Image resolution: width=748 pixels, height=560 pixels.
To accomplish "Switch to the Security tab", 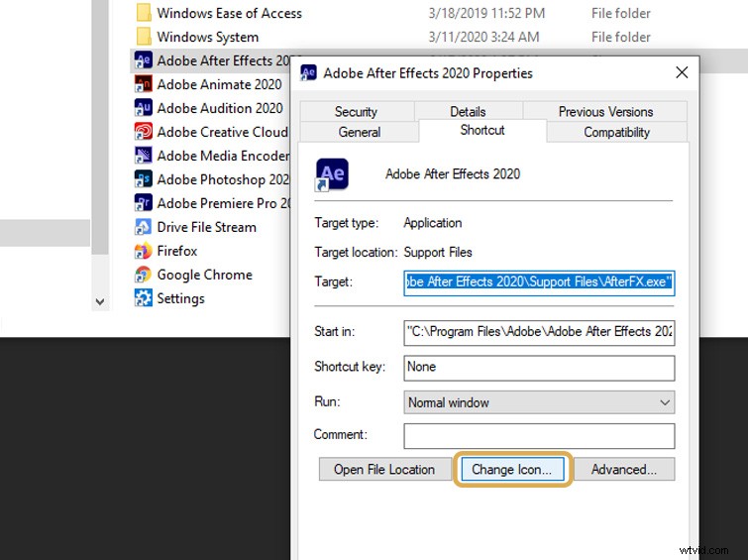I will [356, 111].
